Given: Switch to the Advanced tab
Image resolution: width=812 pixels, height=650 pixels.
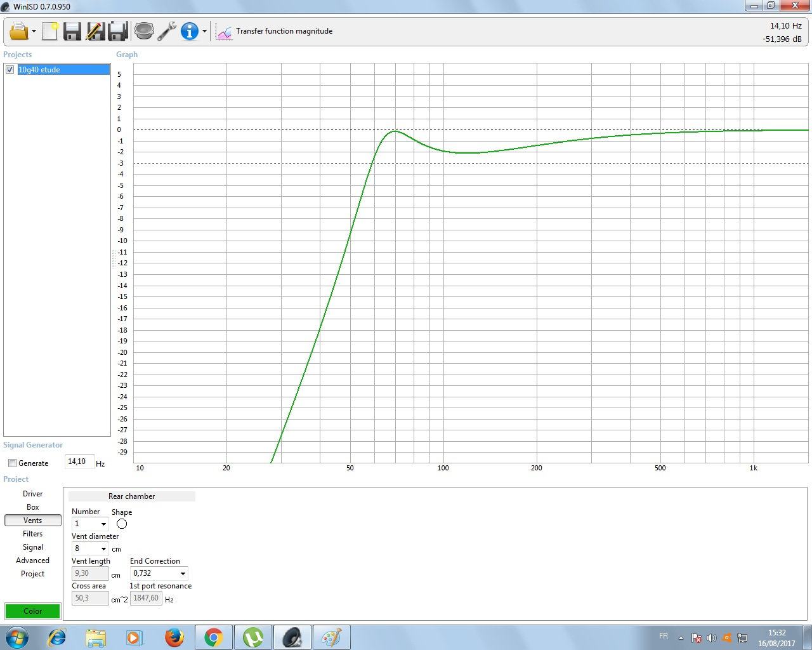Looking at the screenshot, I should (33, 560).
